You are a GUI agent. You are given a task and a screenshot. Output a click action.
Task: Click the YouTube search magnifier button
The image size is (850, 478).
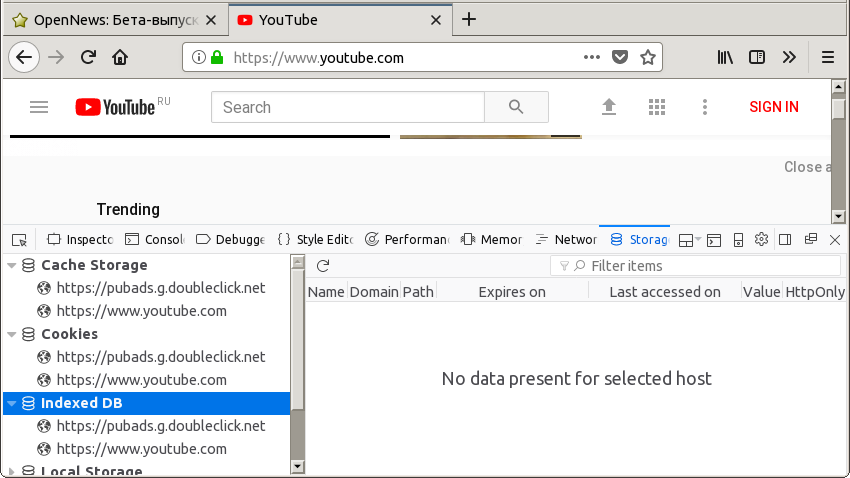pyautogui.click(x=516, y=107)
